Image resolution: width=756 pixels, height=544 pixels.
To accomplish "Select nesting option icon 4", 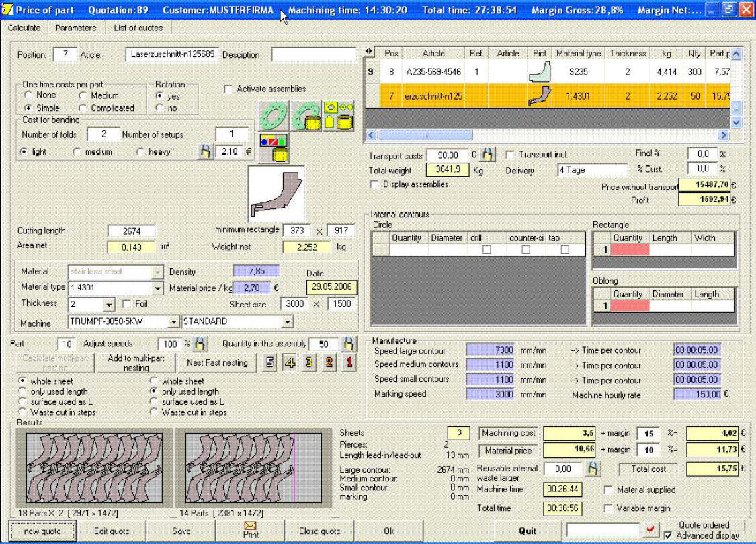I will pos(290,362).
